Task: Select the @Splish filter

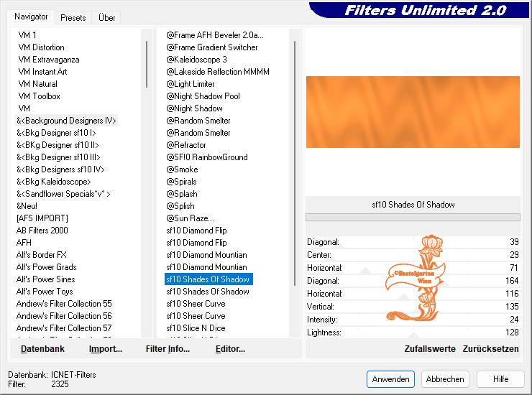Action: tap(180, 206)
